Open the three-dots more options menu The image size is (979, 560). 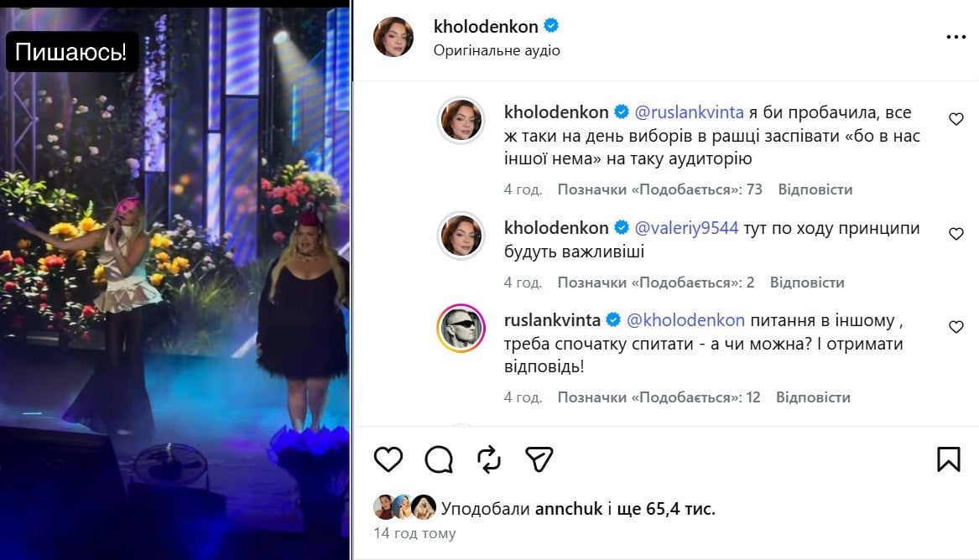click(x=956, y=38)
